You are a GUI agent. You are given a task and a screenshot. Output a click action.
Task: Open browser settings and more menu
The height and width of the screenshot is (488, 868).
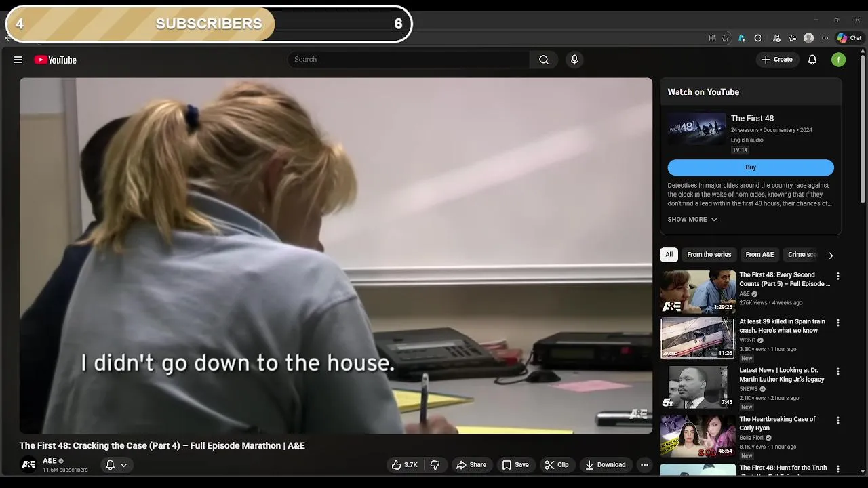[825, 38]
